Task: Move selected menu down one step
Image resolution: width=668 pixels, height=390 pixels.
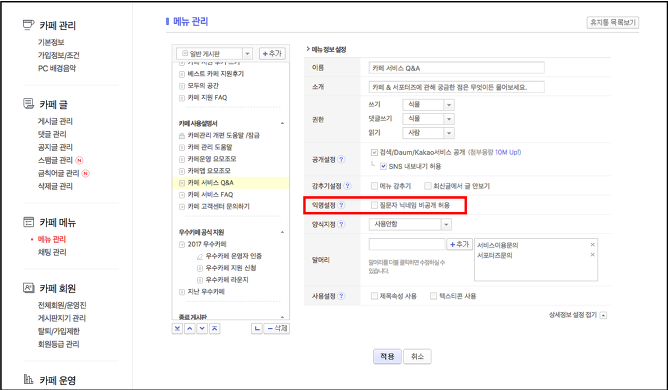Action: (202, 328)
